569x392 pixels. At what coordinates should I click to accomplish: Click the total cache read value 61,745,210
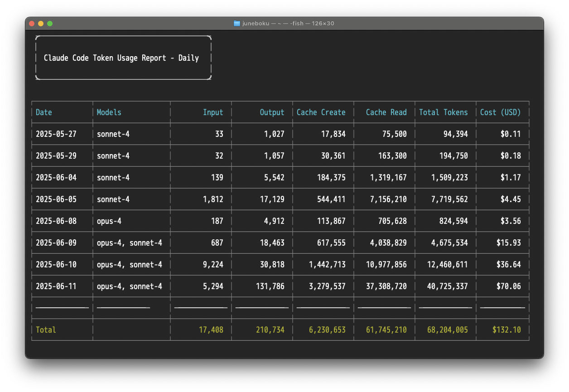pos(386,330)
